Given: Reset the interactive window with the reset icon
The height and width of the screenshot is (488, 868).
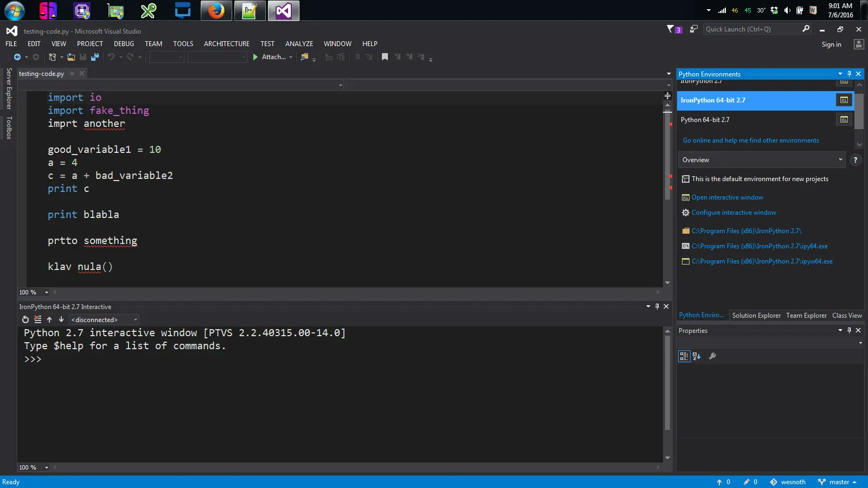Looking at the screenshot, I should coord(25,320).
